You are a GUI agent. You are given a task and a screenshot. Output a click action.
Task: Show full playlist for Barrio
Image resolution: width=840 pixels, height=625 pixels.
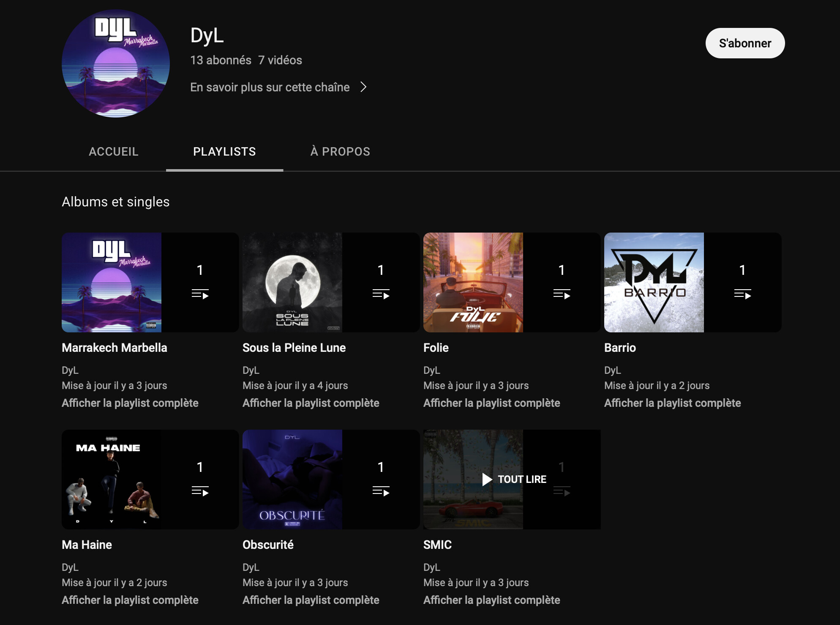[x=673, y=403]
